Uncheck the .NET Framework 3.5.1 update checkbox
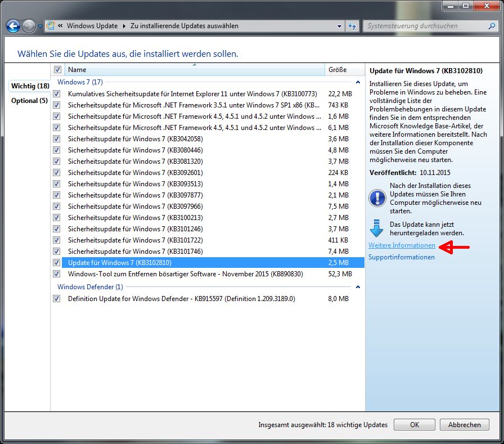Image resolution: width=504 pixels, height=444 pixels. pyautogui.click(x=57, y=105)
